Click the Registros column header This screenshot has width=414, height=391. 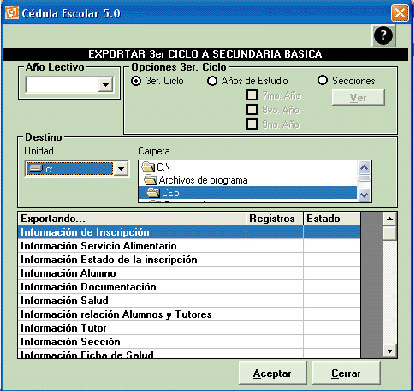point(275,219)
